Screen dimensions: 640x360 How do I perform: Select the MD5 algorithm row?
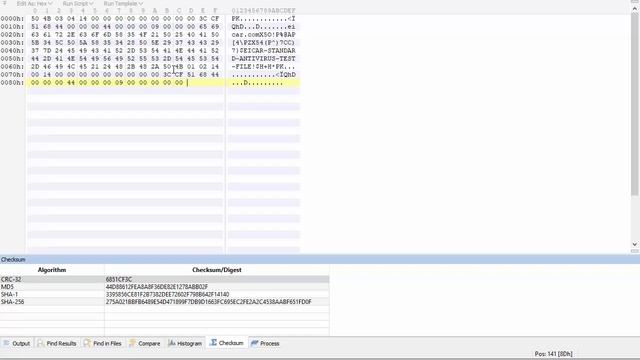click(164, 287)
